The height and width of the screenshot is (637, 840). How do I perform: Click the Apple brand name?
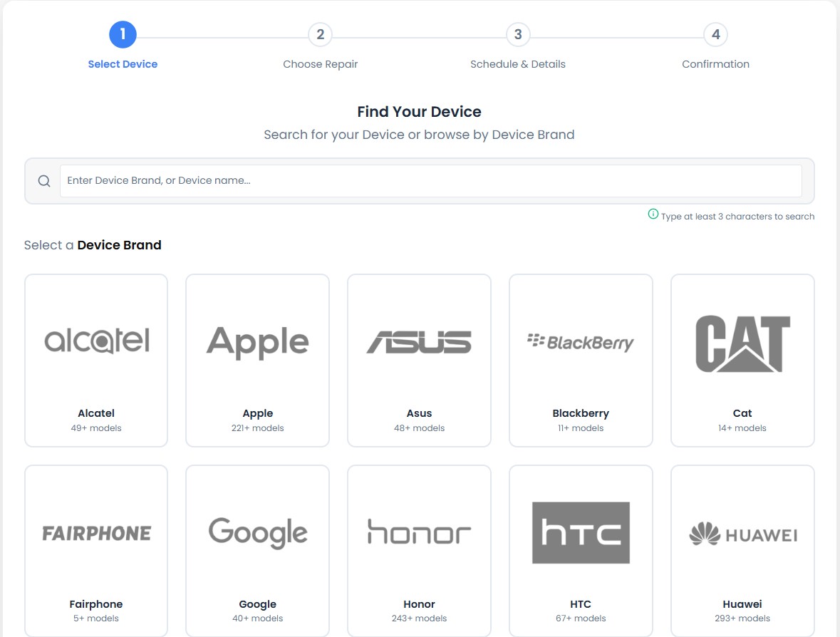258,413
